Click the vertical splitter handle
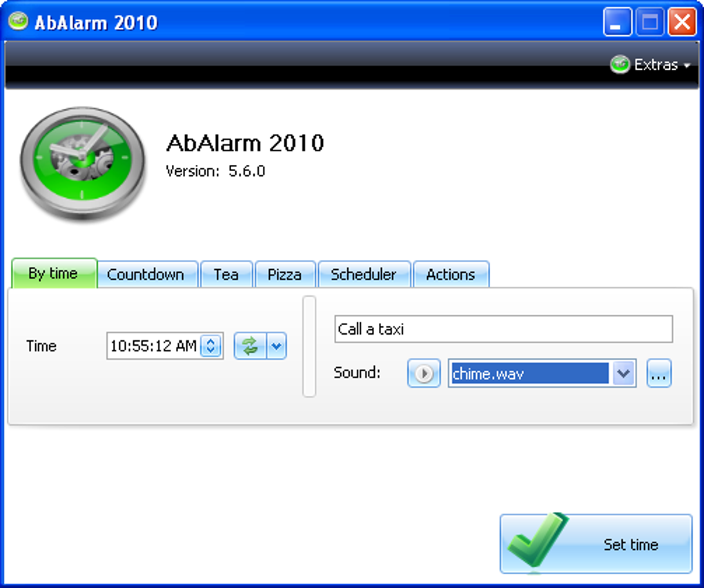The width and height of the screenshot is (704, 588). (309, 346)
